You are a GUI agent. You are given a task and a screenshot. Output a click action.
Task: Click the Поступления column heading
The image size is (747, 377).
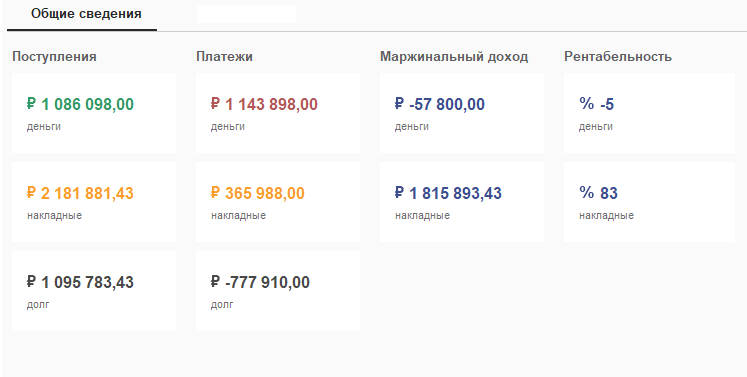54,57
